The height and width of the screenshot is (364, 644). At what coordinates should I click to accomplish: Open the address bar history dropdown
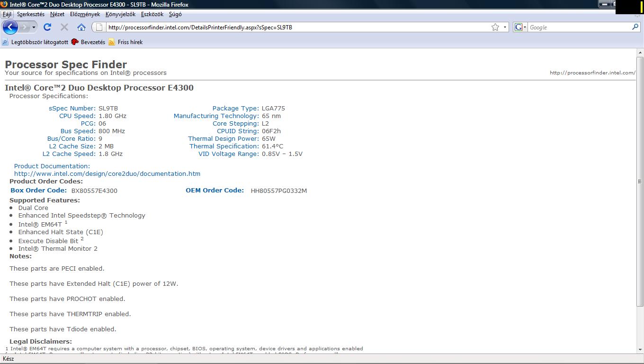505,27
